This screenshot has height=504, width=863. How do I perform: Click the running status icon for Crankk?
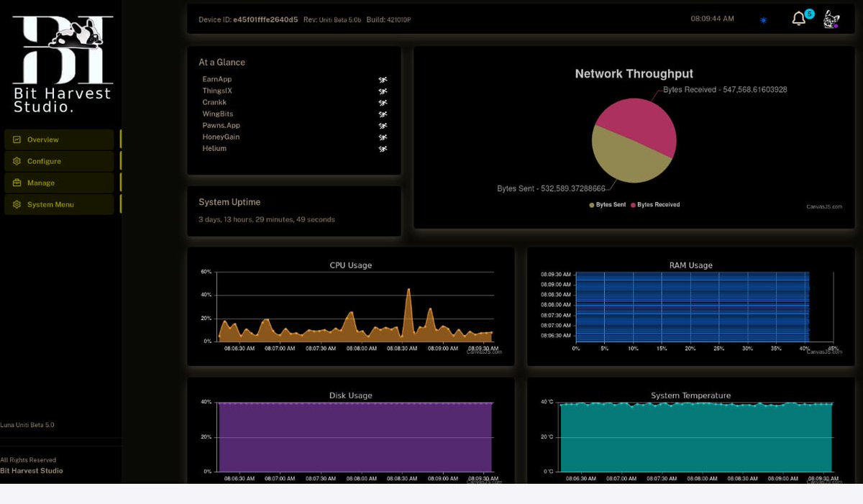pos(383,103)
